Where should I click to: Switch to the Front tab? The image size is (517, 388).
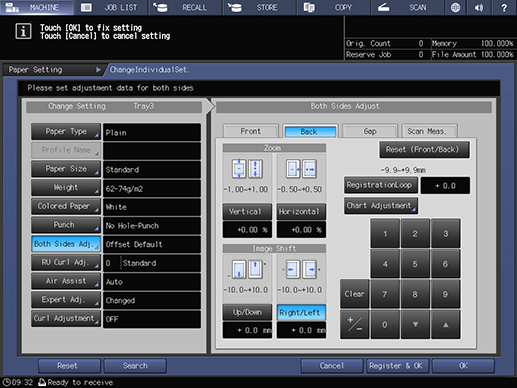tap(250, 131)
